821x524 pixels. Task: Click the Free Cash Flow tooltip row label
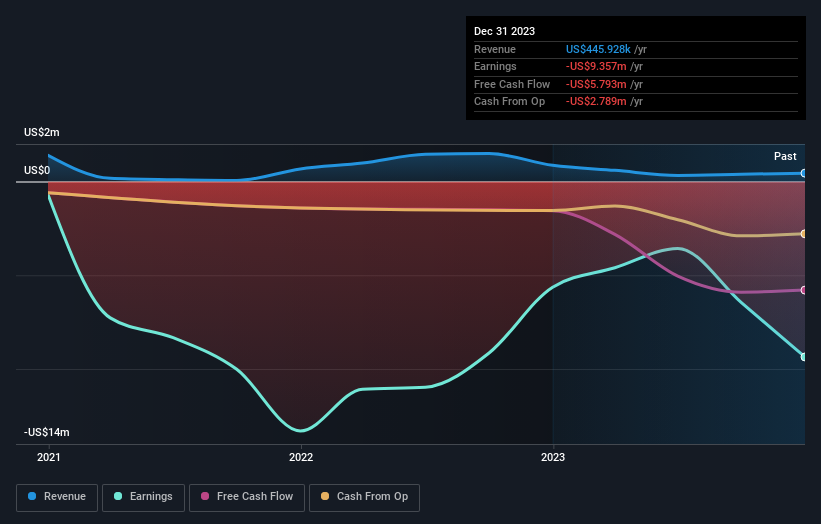coord(512,84)
